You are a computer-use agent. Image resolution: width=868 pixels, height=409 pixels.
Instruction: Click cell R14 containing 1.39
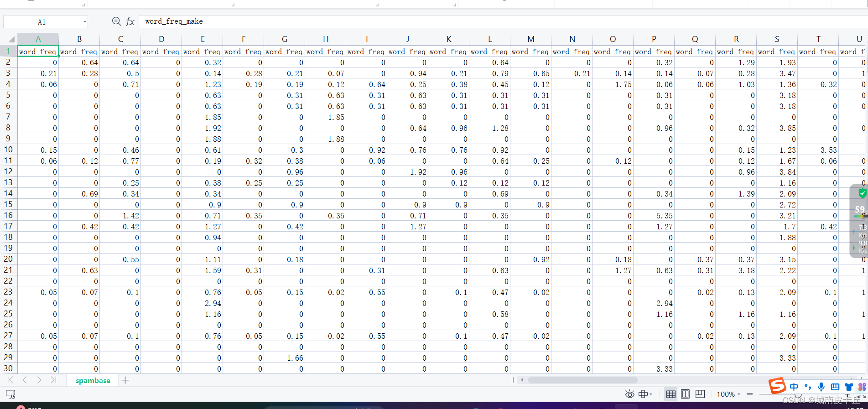[736, 194]
